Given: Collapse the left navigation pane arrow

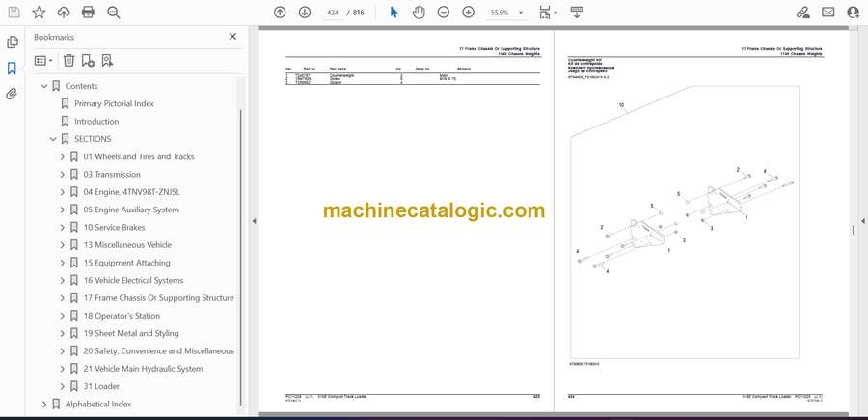Looking at the screenshot, I should (x=254, y=221).
